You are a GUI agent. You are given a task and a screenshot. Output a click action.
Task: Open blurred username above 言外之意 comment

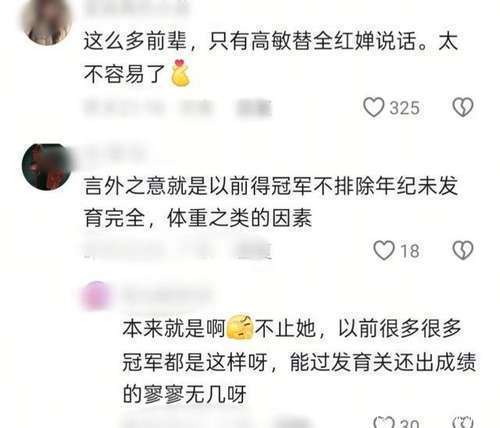115,153
